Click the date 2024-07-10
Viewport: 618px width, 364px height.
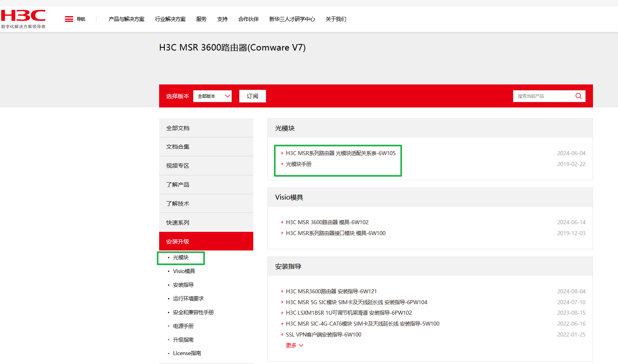tap(571, 302)
